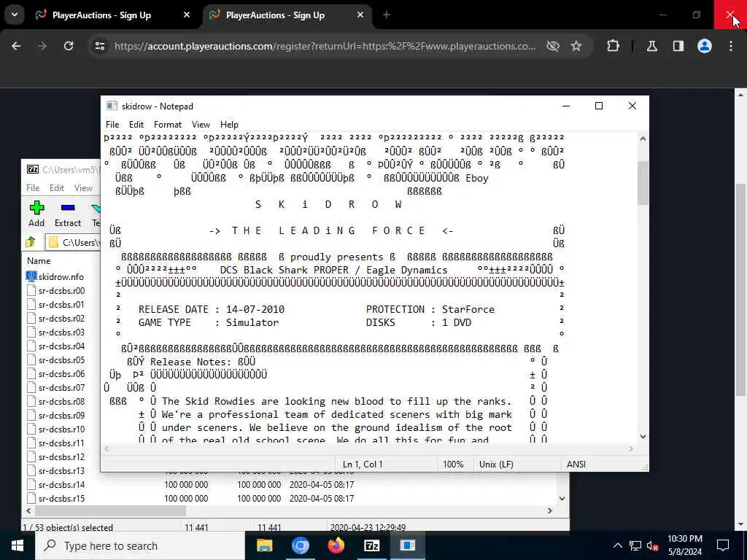The image size is (747, 560).
Task: View site information icon in address bar
Action: (99, 46)
